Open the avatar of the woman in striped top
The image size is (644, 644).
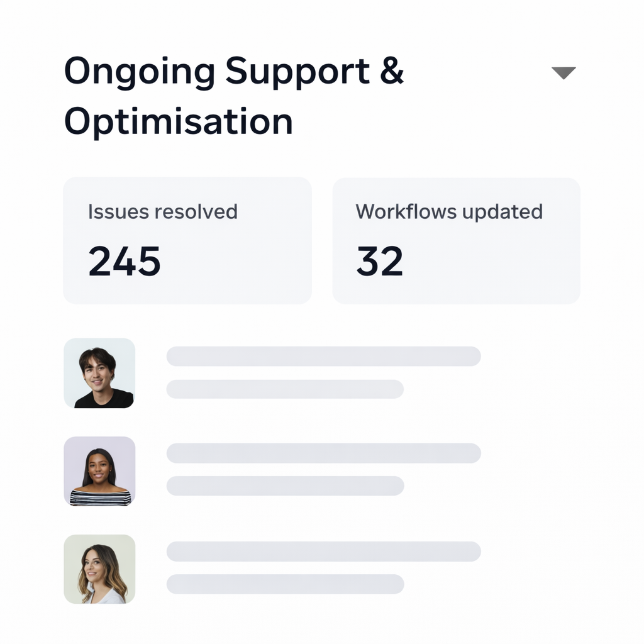click(x=99, y=471)
